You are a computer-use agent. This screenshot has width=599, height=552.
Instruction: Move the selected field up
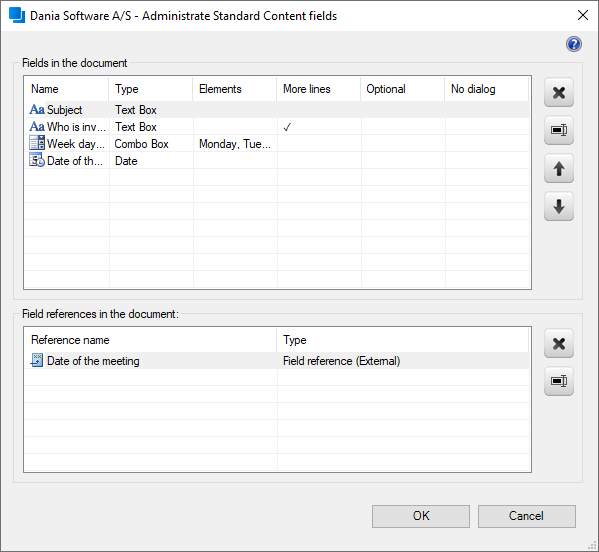pyautogui.click(x=559, y=168)
